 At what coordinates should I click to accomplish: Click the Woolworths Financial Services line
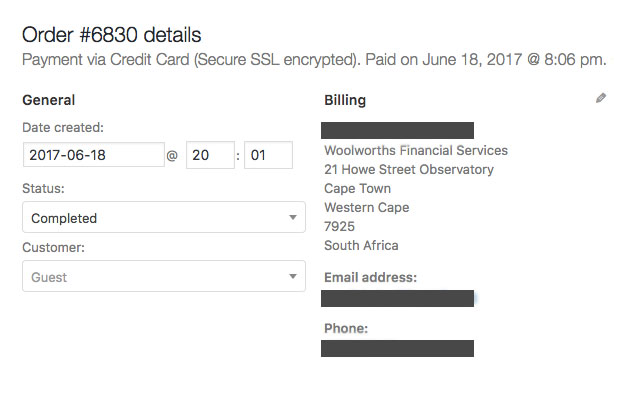(416, 151)
